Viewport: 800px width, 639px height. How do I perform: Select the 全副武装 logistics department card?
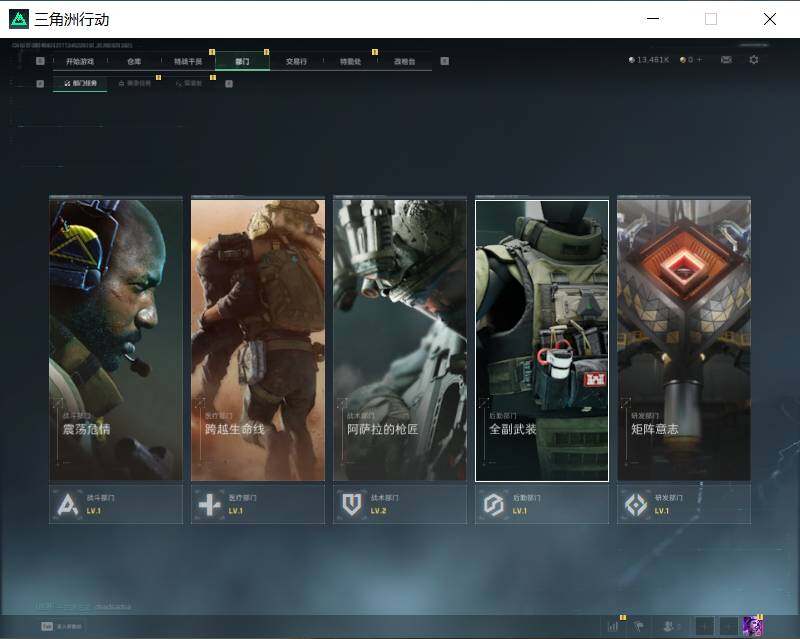click(x=542, y=340)
